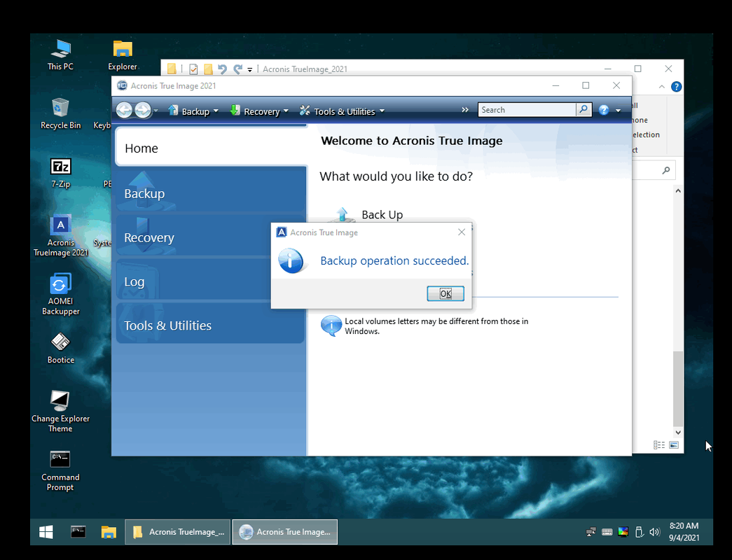Switch Explorer to large icons view
This screenshot has width=732, height=560.
(674, 444)
